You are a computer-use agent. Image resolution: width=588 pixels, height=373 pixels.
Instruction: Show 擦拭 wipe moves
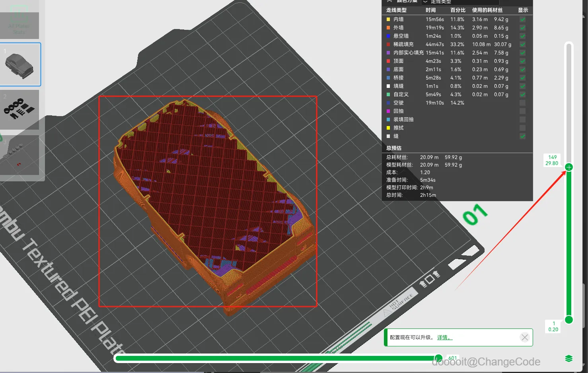pyautogui.click(x=522, y=128)
